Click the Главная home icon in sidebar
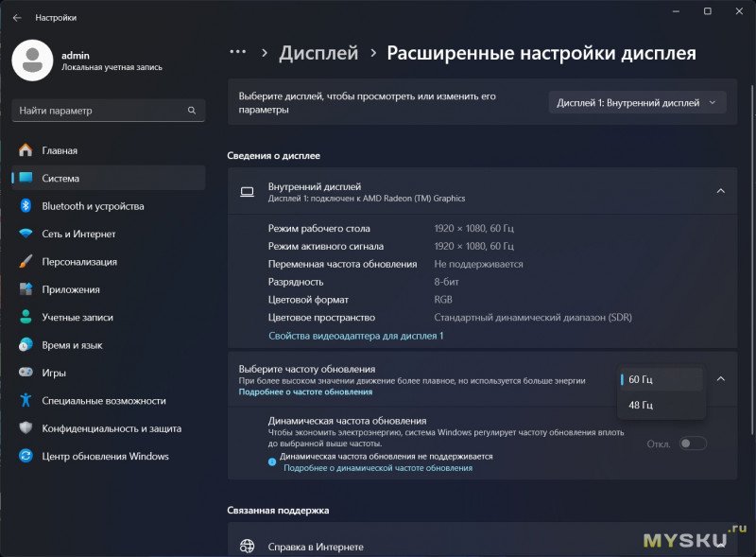 pos(26,150)
